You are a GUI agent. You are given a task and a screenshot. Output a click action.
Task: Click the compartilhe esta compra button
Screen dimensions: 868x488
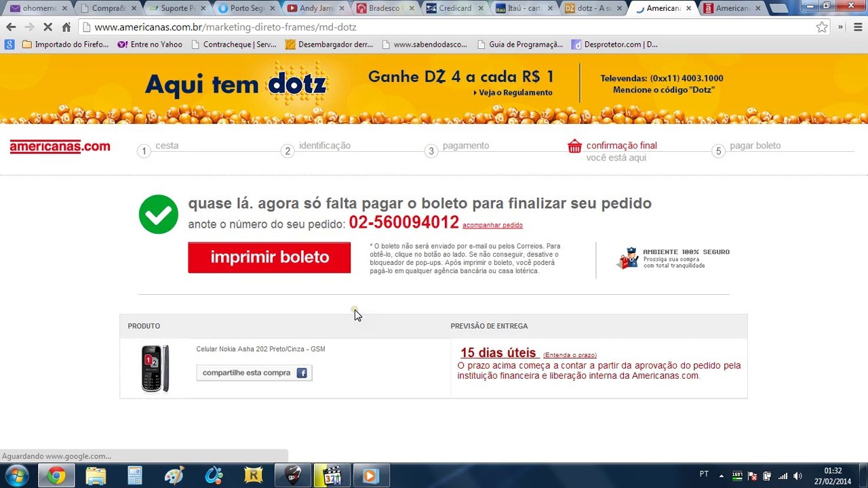(x=254, y=373)
